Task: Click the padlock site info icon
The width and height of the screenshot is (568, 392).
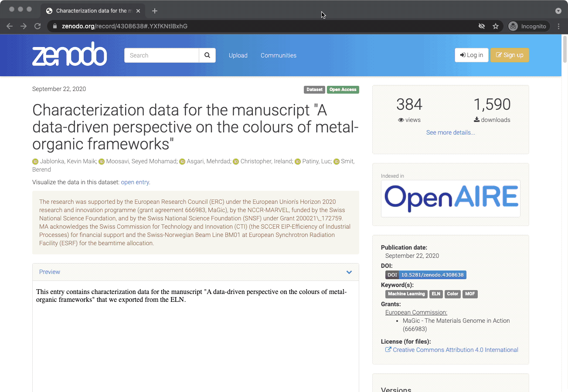Action: point(55,26)
